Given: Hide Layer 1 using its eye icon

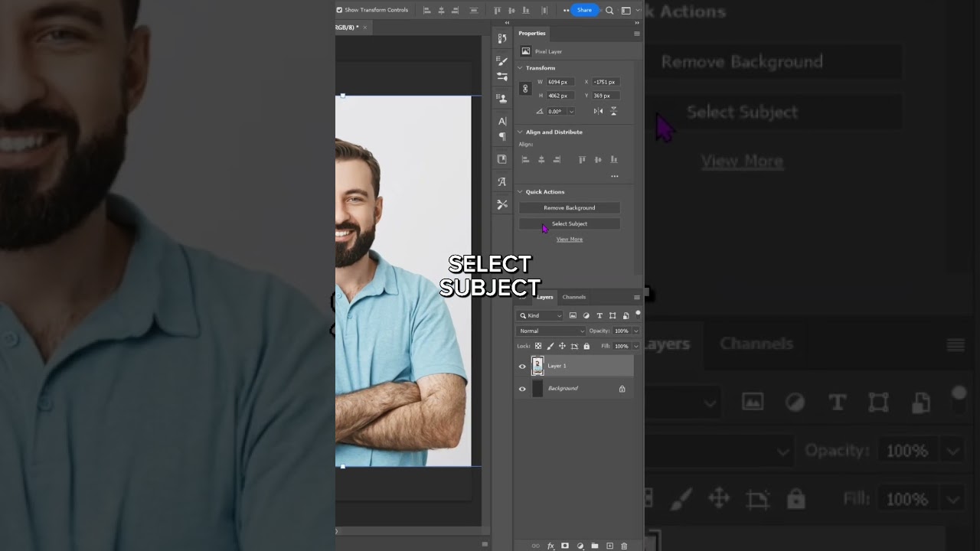Looking at the screenshot, I should click(522, 367).
